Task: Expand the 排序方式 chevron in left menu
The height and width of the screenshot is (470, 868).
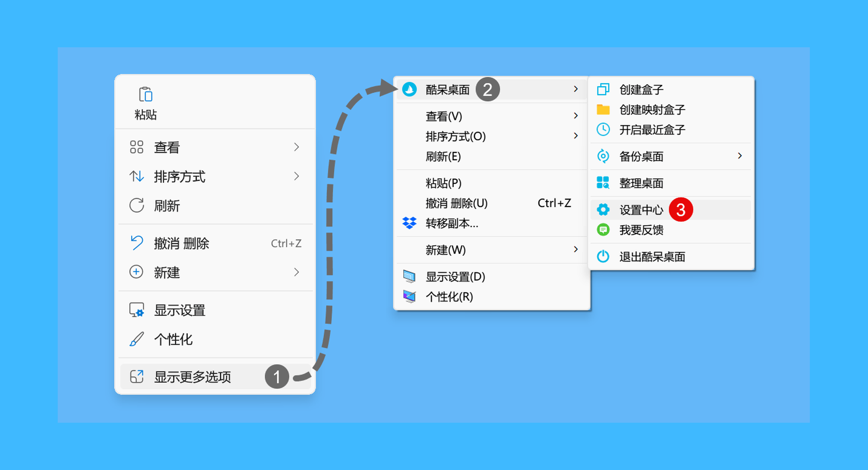Action: pyautogui.click(x=296, y=176)
